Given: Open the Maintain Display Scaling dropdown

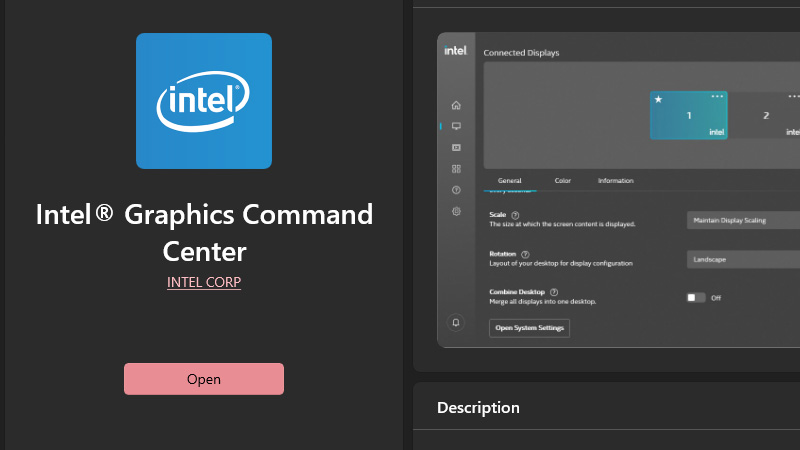Looking at the screenshot, I should click(x=743, y=220).
